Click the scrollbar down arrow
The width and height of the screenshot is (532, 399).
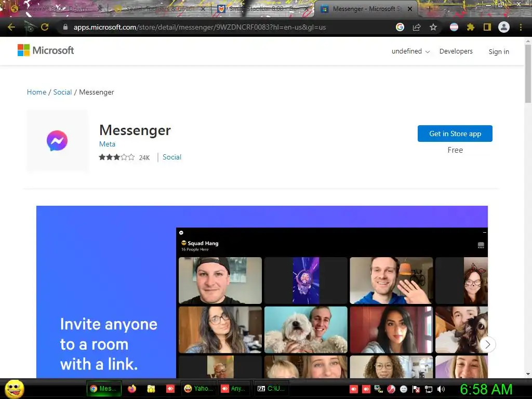point(528,374)
